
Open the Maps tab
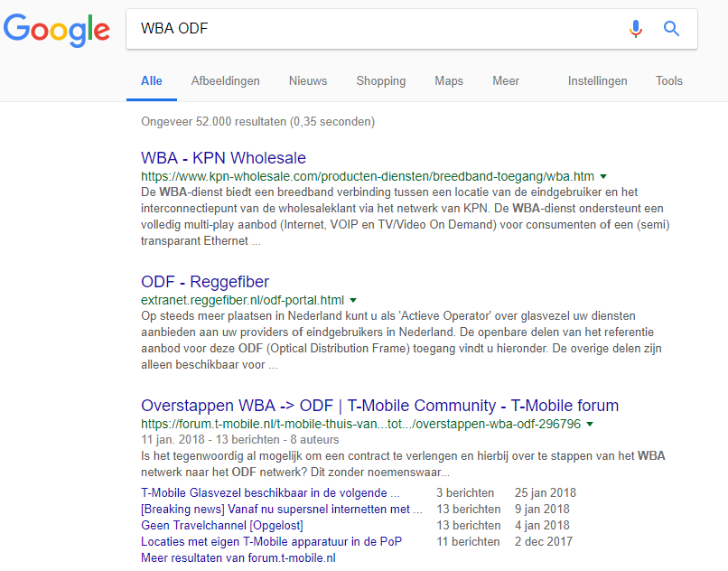(x=449, y=80)
